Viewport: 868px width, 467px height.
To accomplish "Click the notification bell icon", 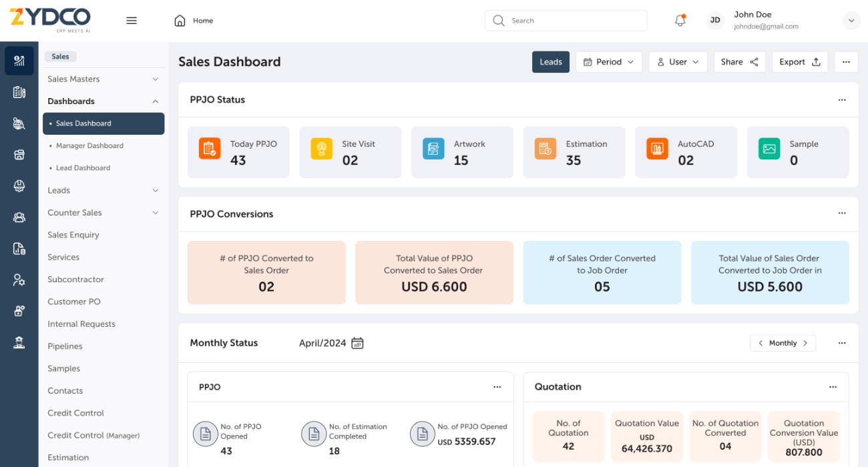I will [680, 21].
